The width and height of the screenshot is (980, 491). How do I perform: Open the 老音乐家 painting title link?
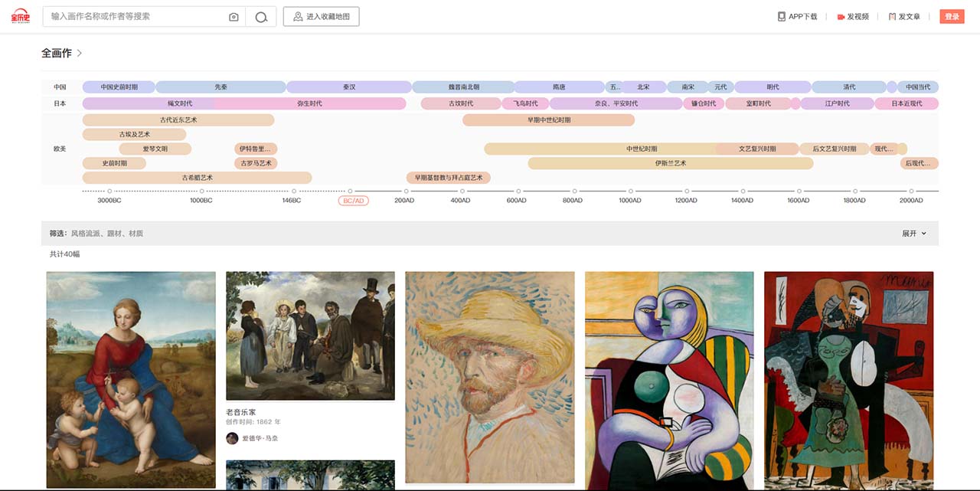(x=241, y=412)
